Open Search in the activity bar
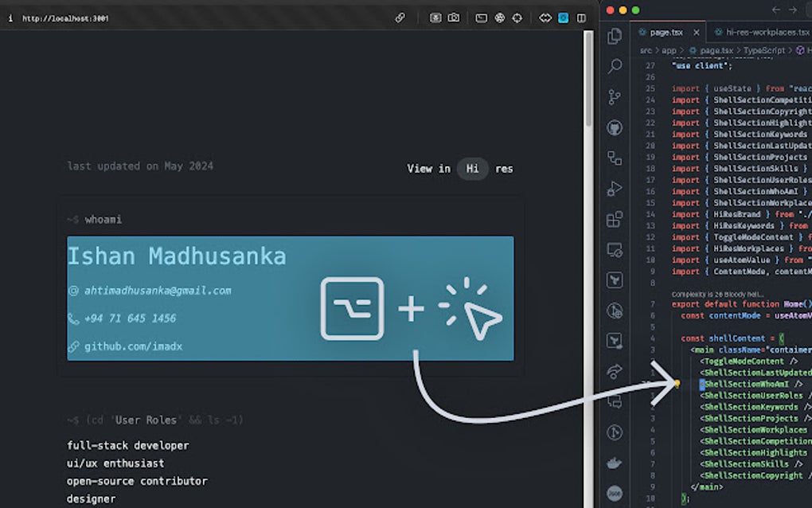This screenshot has height=508, width=812. tap(614, 67)
